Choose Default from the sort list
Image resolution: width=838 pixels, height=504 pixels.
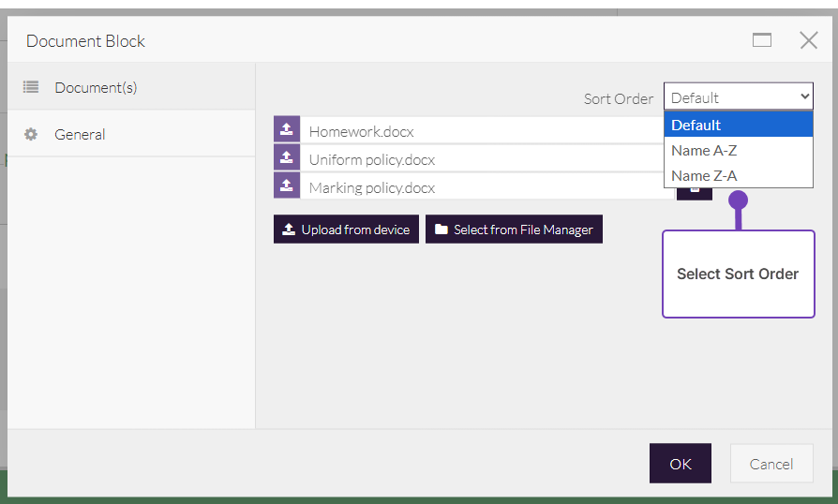(x=739, y=125)
